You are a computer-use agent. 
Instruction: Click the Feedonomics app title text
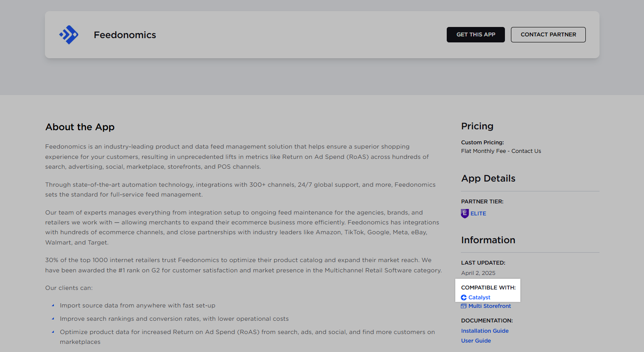click(125, 35)
